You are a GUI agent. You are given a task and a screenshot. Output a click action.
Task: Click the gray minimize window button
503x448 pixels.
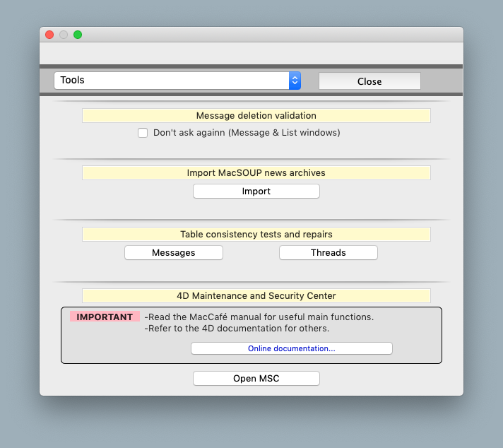click(x=64, y=35)
